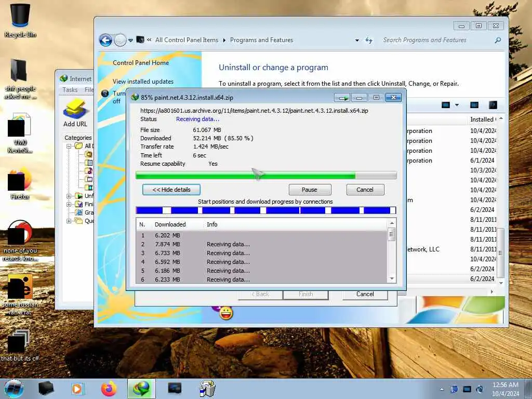The width and height of the screenshot is (532, 399).
Task: Click the Search Programs and Features field
Action: [436, 40]
